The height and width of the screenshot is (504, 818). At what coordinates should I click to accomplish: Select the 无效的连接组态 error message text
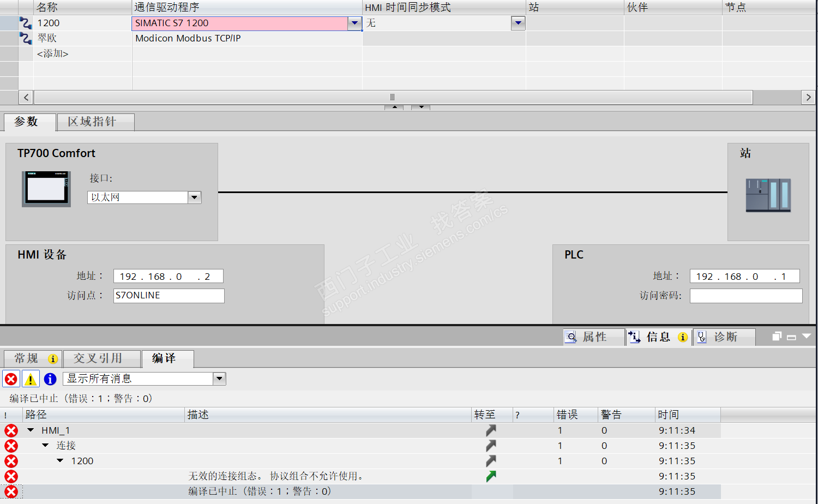tap(276, 476)
